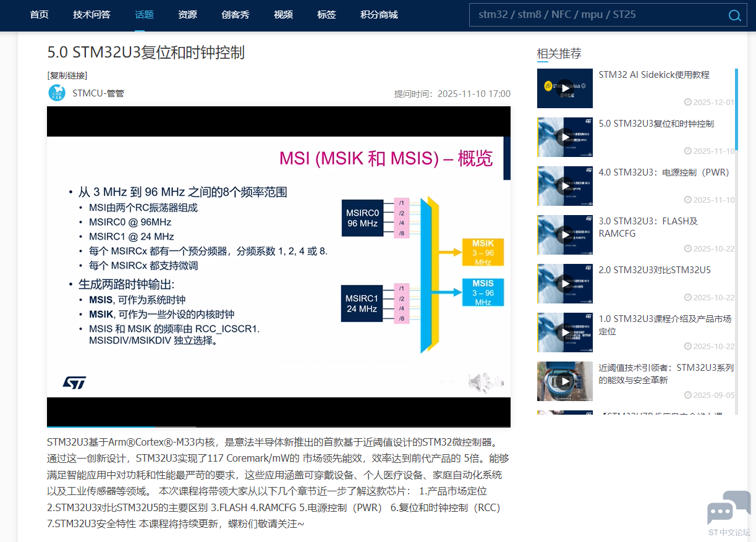Click video progress bar under the player
Screen dimensions: 756x542
[x=279, y=426]
